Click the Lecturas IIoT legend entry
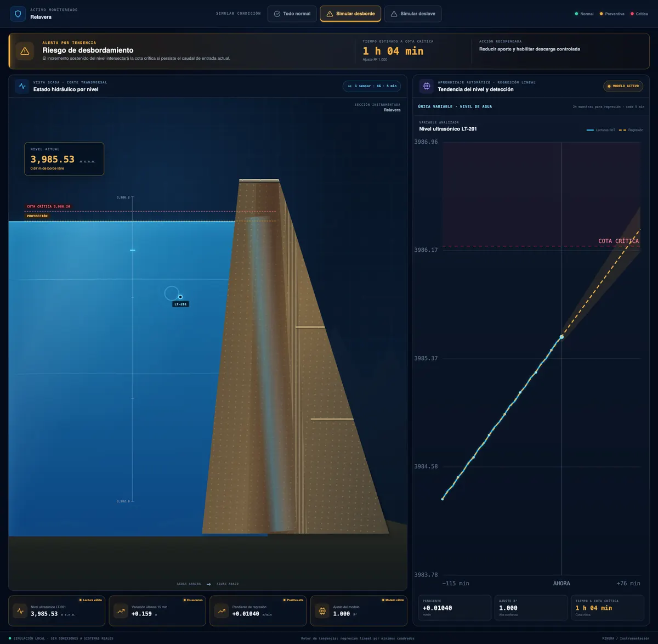Viewport: 658px width, 644px height. (x=601, y=130)
